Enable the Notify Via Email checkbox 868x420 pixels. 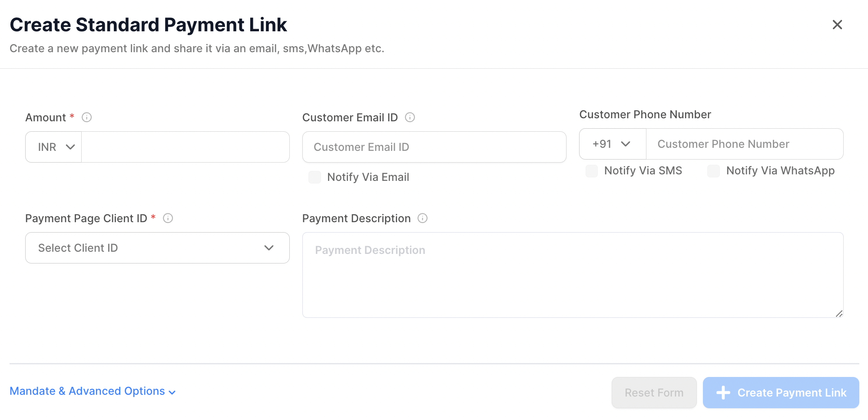point(315,177)
